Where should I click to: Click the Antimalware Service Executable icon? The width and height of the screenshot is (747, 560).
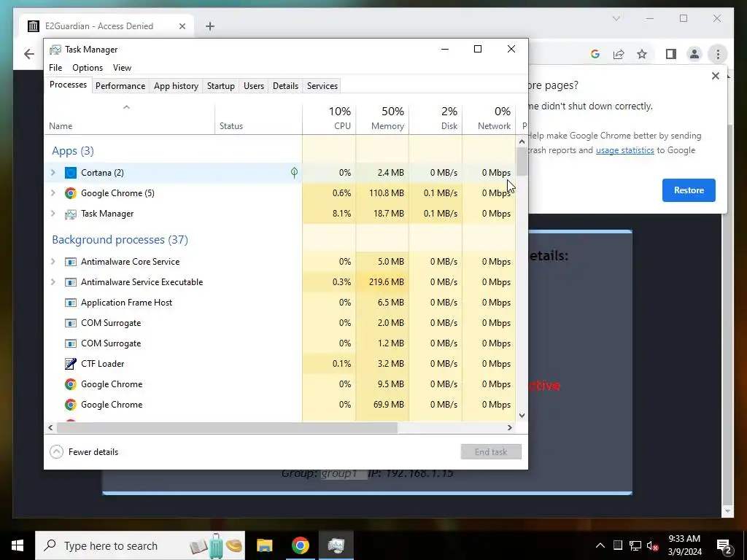click(x=71, y=282)
